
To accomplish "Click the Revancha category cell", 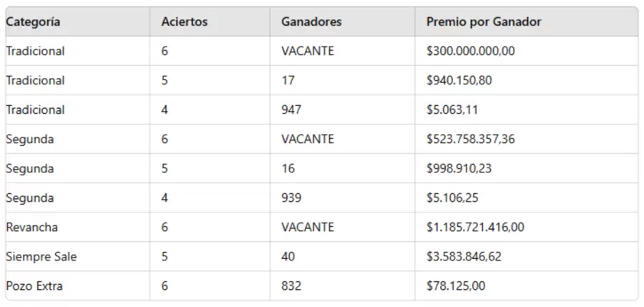I will pos(32,228).
